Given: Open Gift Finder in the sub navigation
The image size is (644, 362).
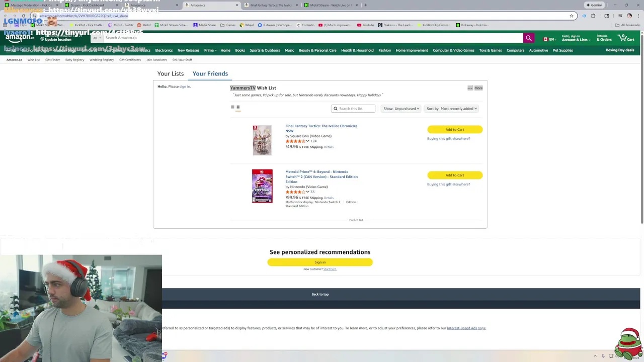Looking at the screenshot, I should pyautogui.click(x=52, y=60).
